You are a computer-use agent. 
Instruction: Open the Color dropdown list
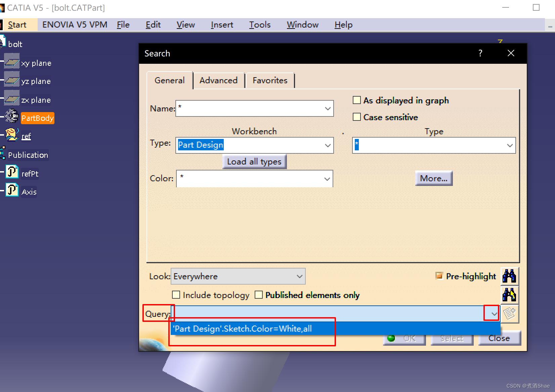point(327,179)
